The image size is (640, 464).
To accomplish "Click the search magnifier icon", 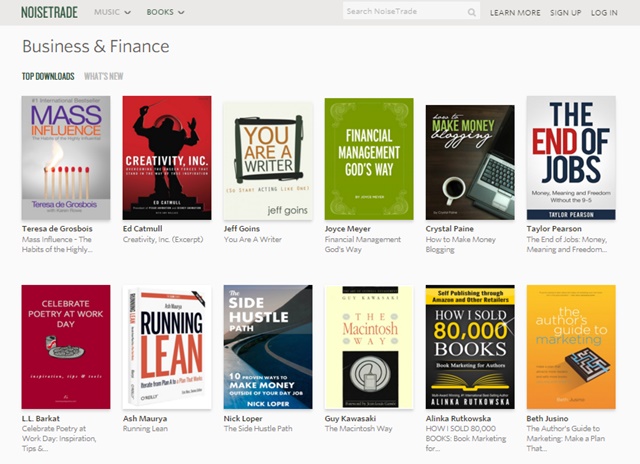I will (x=472, y=13).
